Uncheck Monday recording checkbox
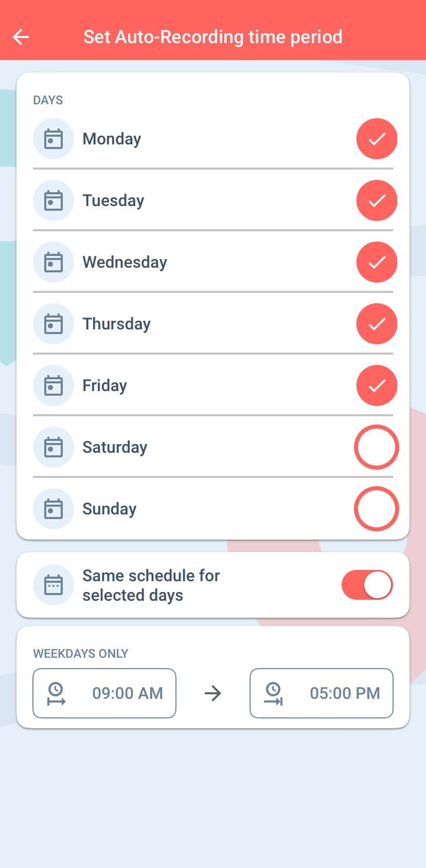 377,139
